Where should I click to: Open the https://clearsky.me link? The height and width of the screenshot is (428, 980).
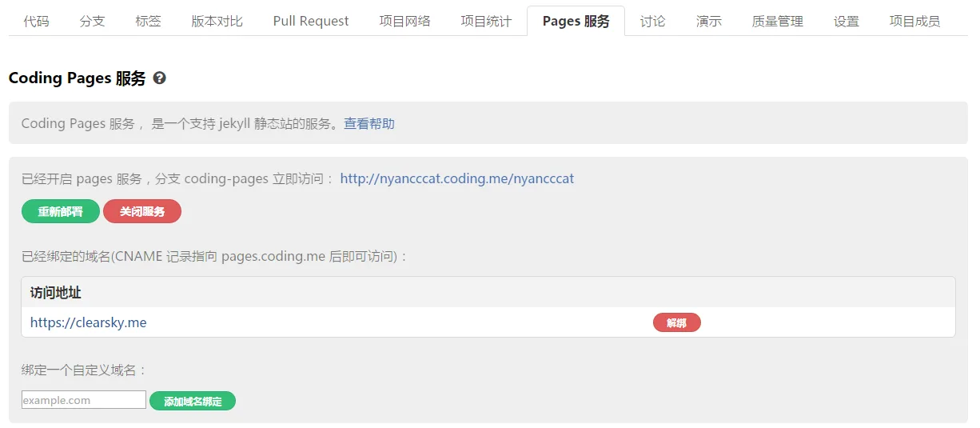88,322
